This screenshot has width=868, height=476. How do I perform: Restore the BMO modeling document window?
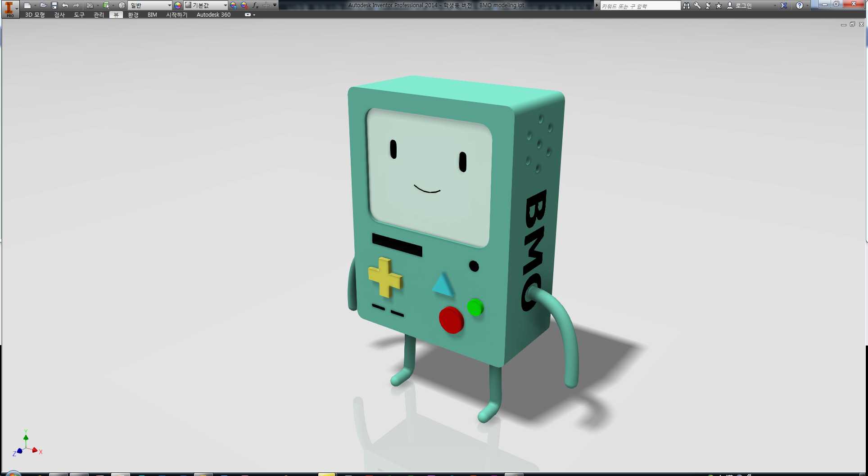click(x=852, y=25)
